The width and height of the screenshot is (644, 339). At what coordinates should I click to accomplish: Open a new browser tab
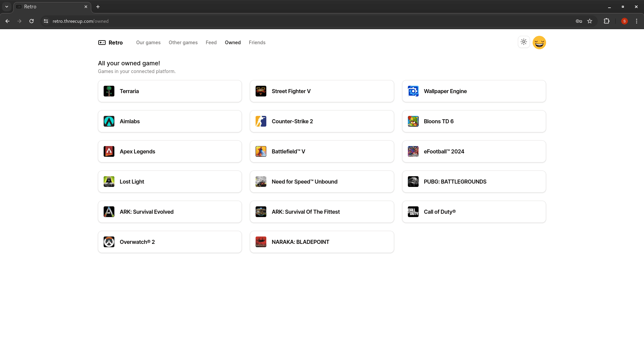(98, 7)
